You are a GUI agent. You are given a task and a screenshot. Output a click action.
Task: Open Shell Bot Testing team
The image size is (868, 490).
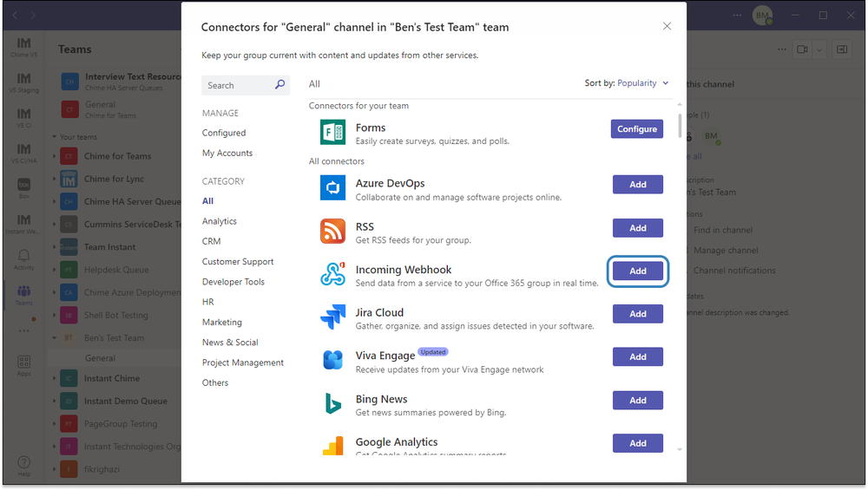click(x=115, y=315)
